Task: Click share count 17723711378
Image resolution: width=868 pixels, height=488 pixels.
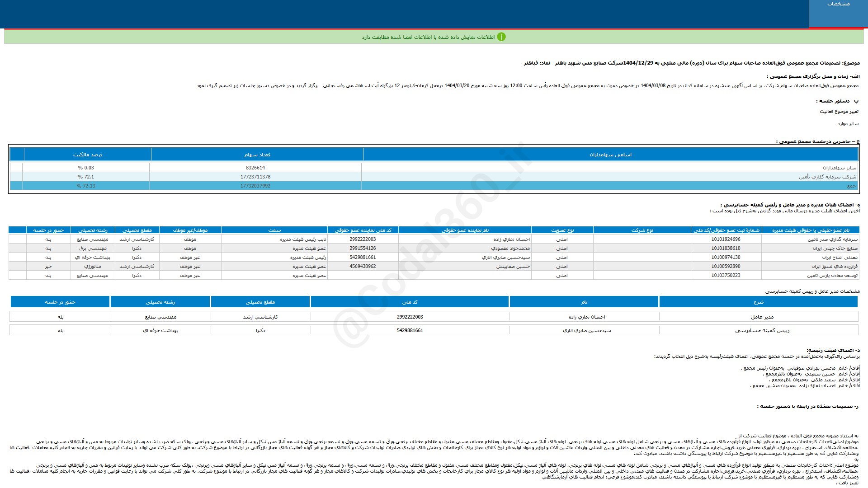Action: [x=255, y=177]
